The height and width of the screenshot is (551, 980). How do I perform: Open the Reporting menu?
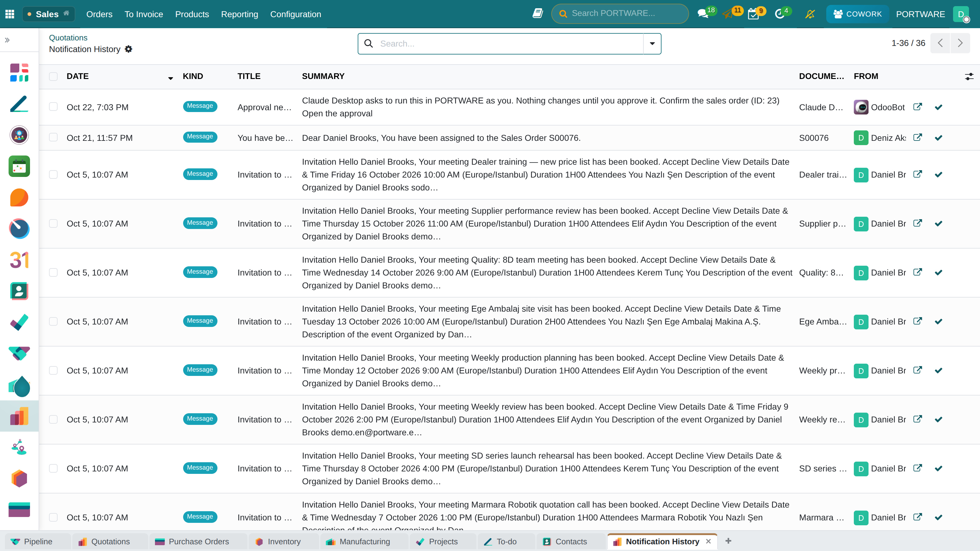(x=239, y=14)
